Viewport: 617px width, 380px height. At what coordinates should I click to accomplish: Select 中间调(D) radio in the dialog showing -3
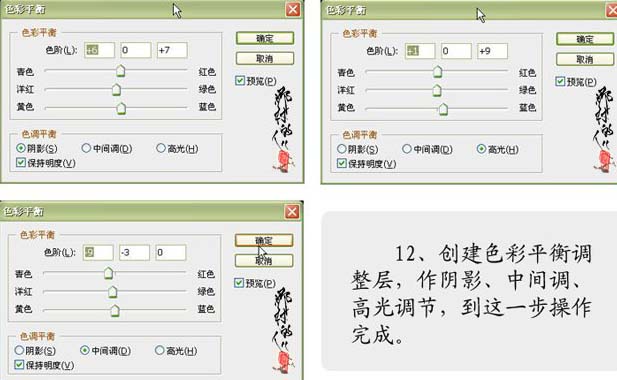(x=85, y=350)
